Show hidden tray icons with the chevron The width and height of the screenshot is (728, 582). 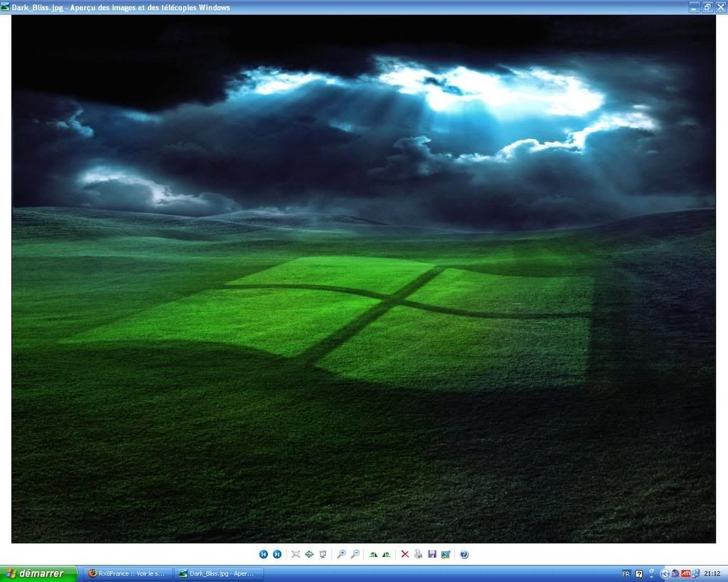tap(665, 573)
